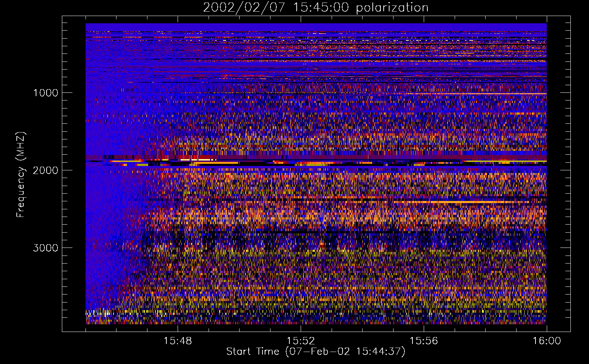This screenshot has width=589, height=364.
Task: Click the 15:56 time axis label
Action: pyautogui.click(x=424, y=341)
